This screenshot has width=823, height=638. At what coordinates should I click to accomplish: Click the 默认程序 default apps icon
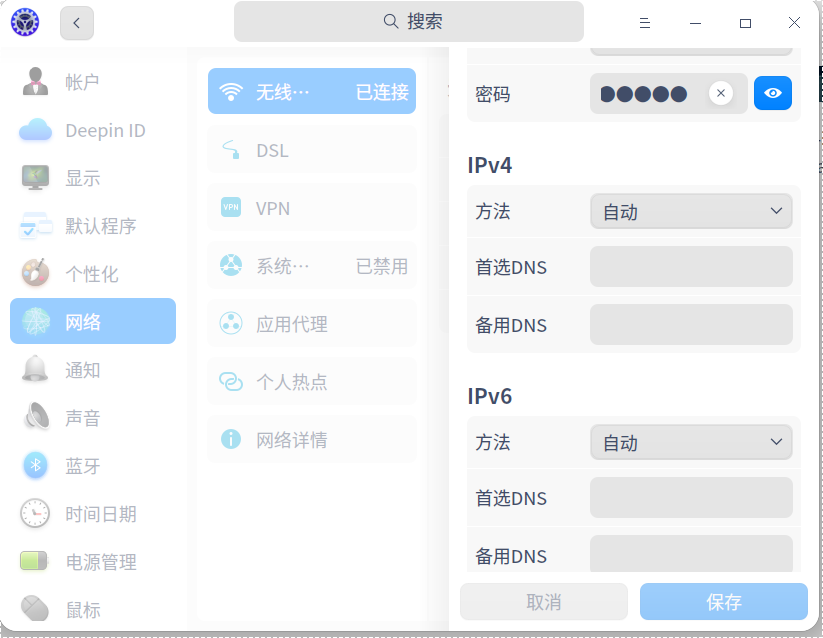pyautogui.click(x=35, y=226)
